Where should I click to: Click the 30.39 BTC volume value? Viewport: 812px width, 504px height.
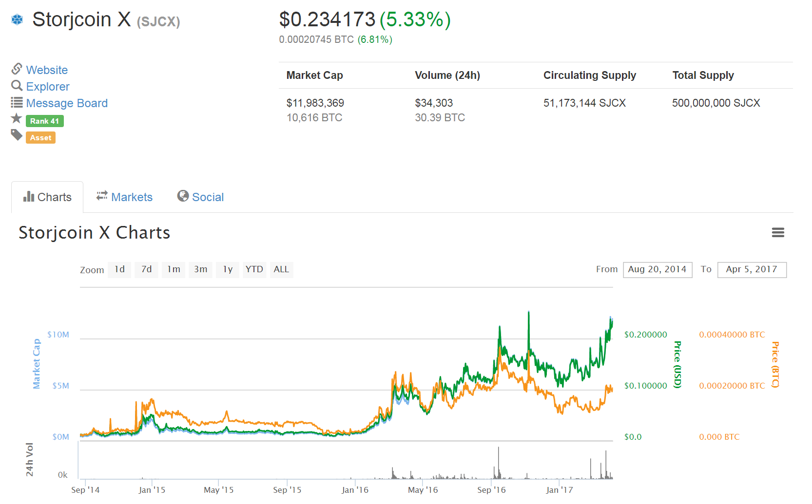point(440,118)
